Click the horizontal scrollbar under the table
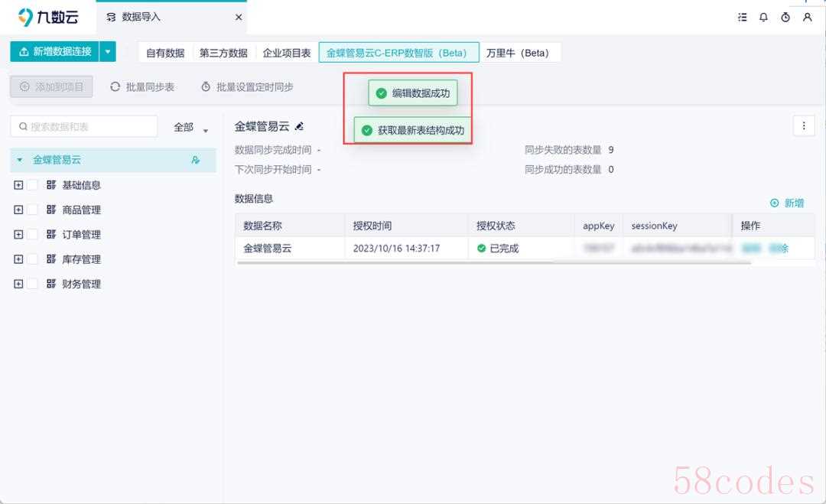This screenshot has height=504, width=826. pos(494,262)
